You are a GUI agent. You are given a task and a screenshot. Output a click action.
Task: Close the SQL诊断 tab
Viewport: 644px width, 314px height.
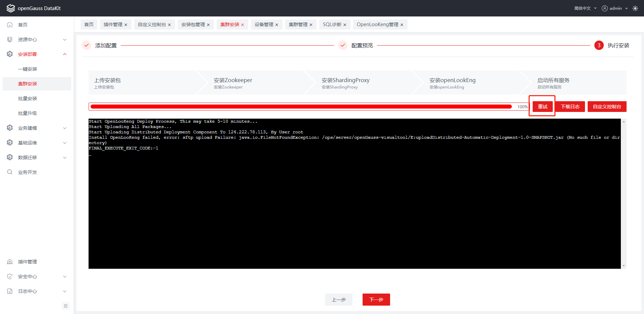point(345,25)
